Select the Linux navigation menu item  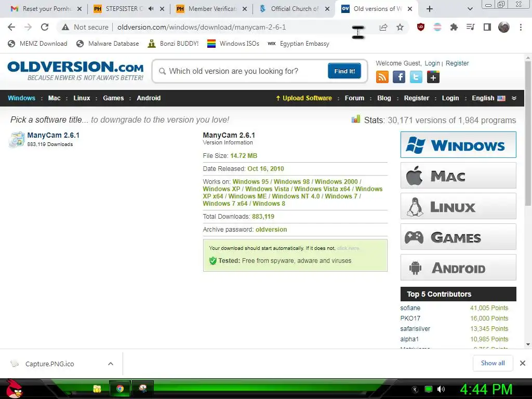pyautogui.click(x=82, y=98)
